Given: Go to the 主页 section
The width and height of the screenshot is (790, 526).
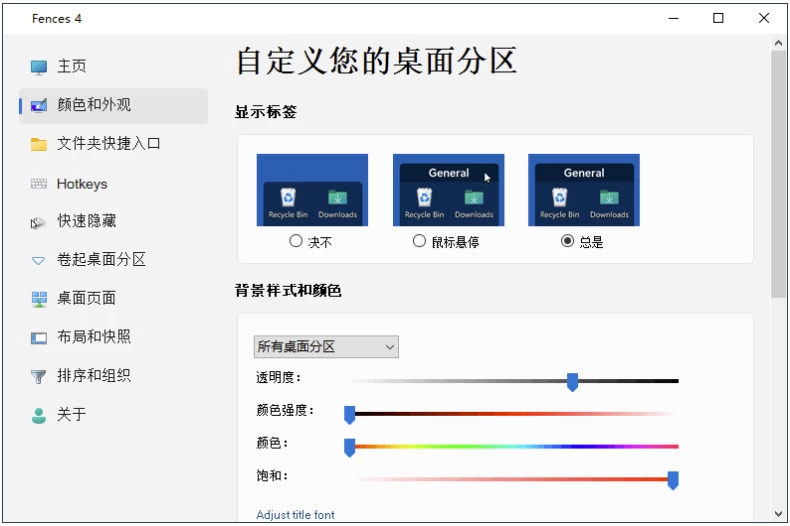Looking at the screenshot, I should 71,66.
